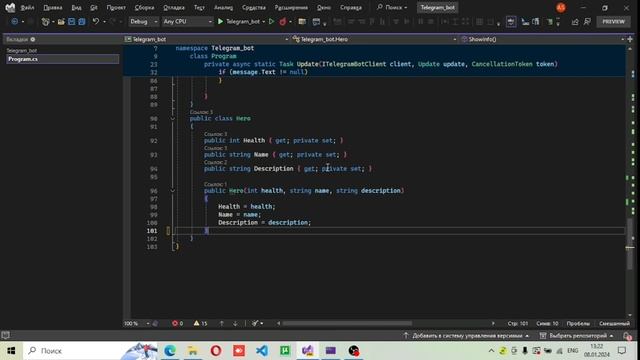
Task: Open the Telegram_bot project navigation dropdown
Action: [x=207, y=39]
